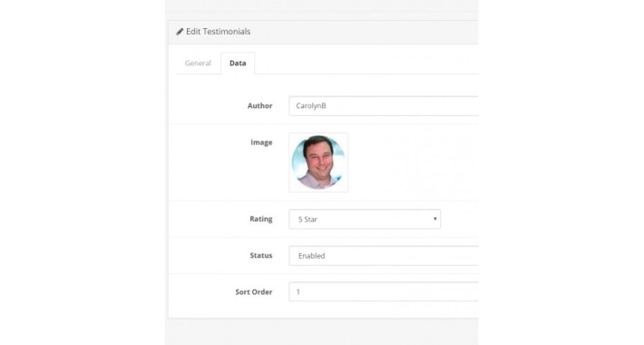This screenshot has width=644, height=345.
Task: Click the Author field label
Action: tap(259, 105)
